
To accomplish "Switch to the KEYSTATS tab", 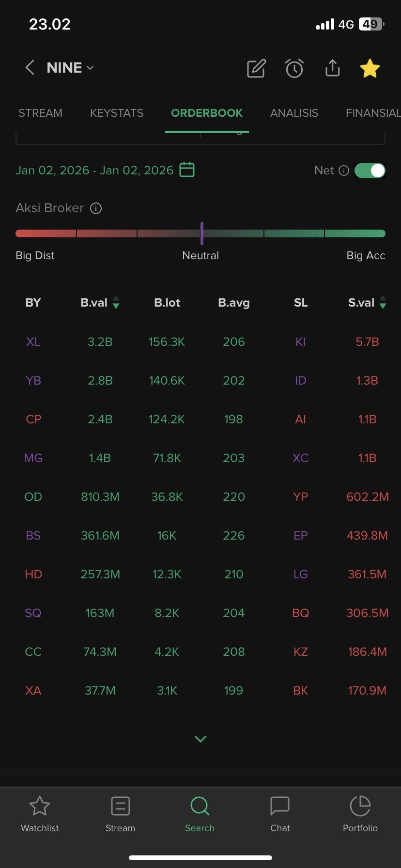I will click(117, 113).
